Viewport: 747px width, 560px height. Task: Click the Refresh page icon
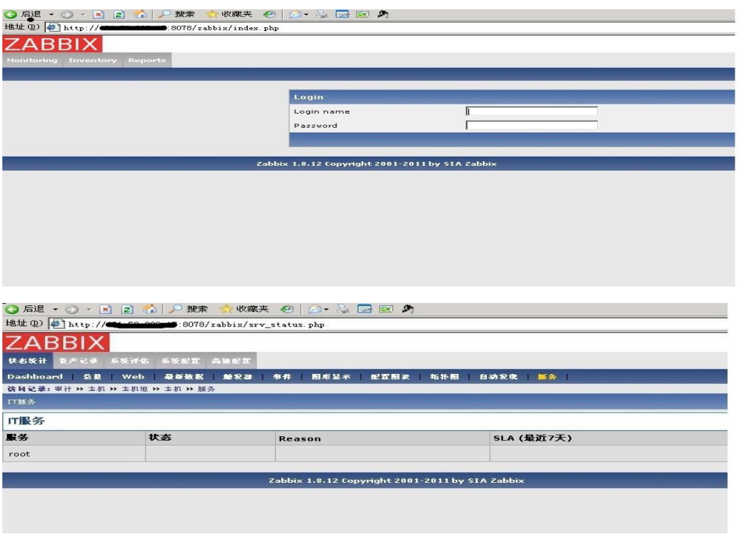point(118,13)
